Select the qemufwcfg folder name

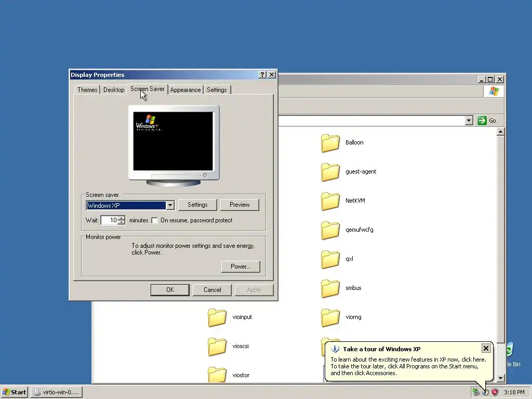(360, 230)
